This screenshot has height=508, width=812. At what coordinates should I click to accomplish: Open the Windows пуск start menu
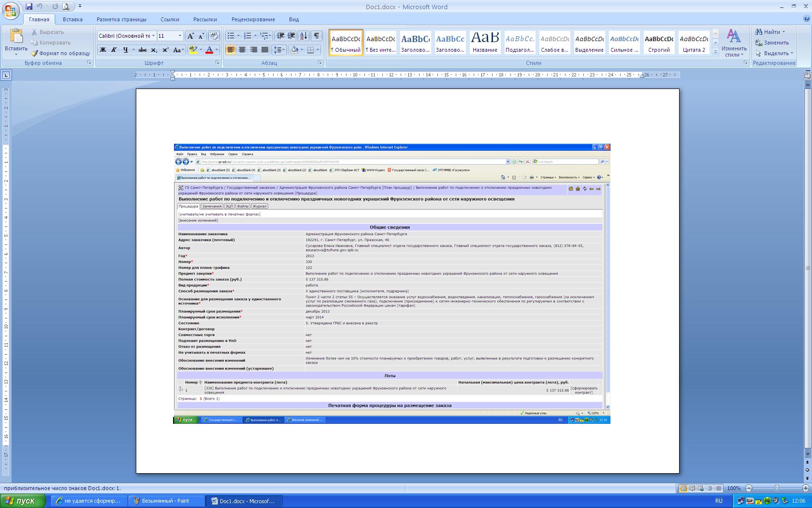click(x=23, y=501)
